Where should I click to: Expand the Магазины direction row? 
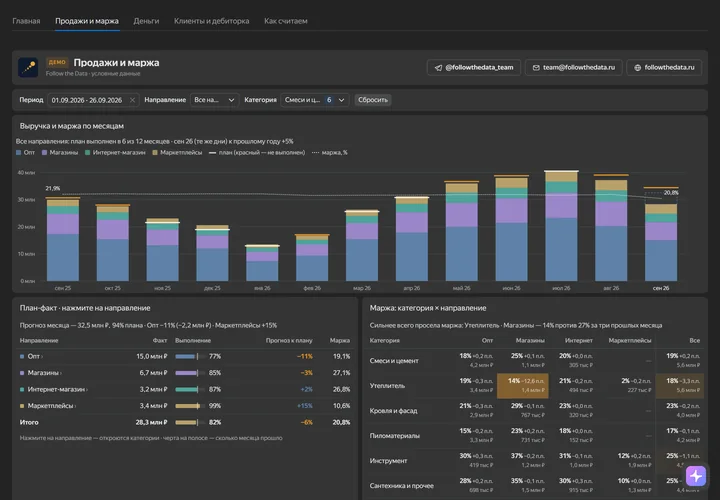pyautogui.click(x=185, y=373)
